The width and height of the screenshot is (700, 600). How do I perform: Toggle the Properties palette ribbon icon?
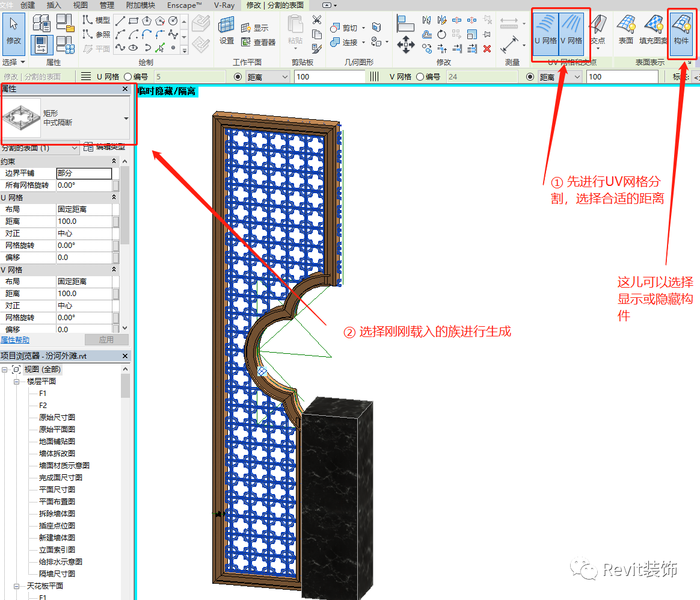pos(42,44)
